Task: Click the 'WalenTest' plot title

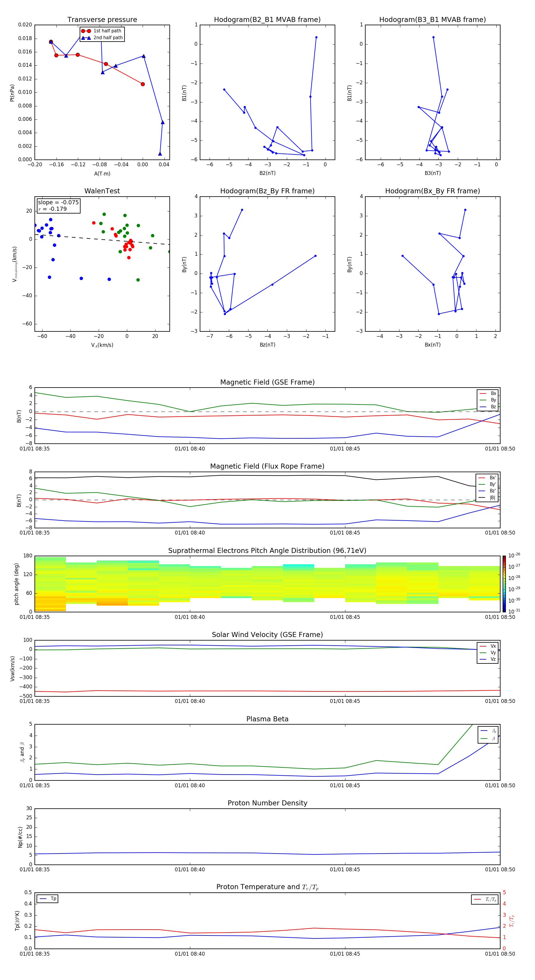Action: point(102,191)
